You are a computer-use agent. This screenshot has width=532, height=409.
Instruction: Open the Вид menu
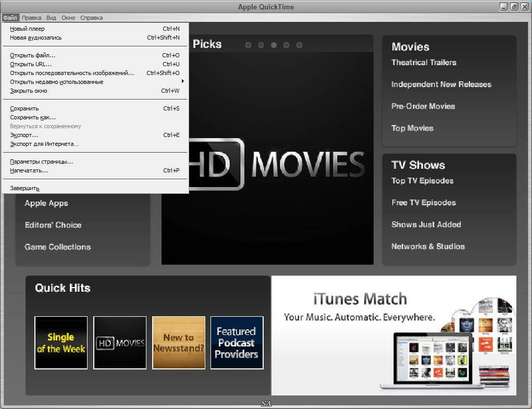[51, 18]
